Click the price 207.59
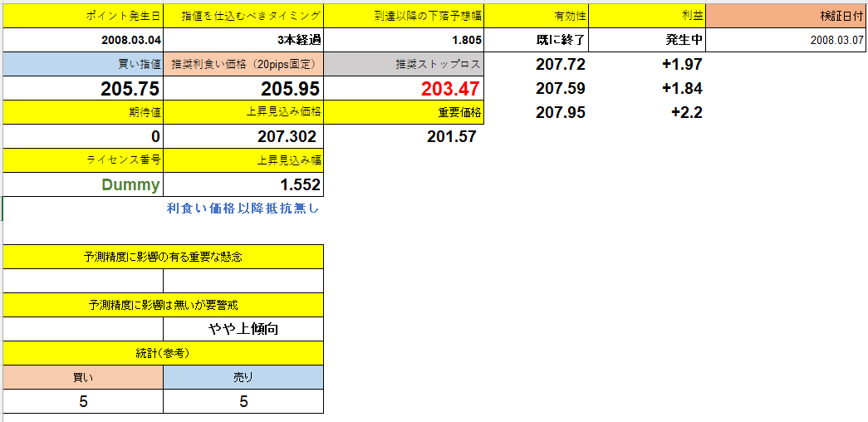The width and height of the screenshot is (868, 422). (x=560, y=89)
